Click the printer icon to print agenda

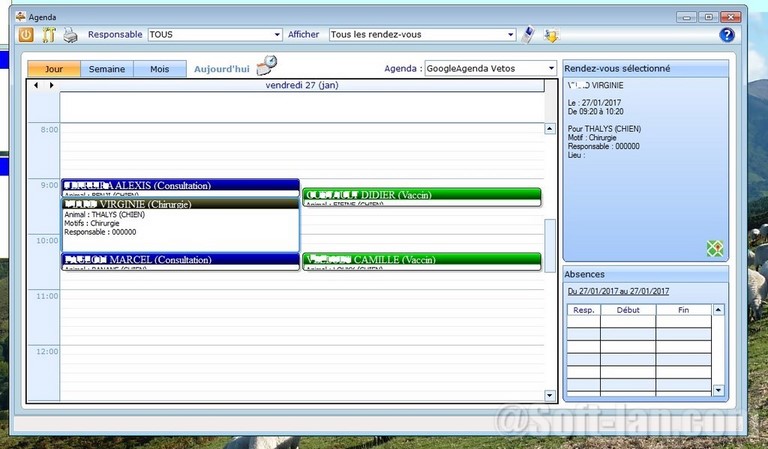[71, 35]
